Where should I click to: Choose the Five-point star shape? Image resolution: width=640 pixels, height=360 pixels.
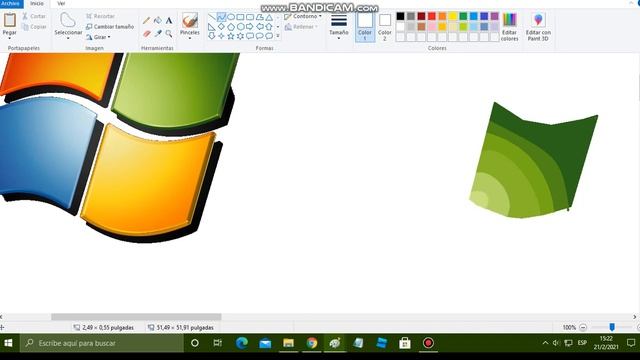tap(231, 36)
